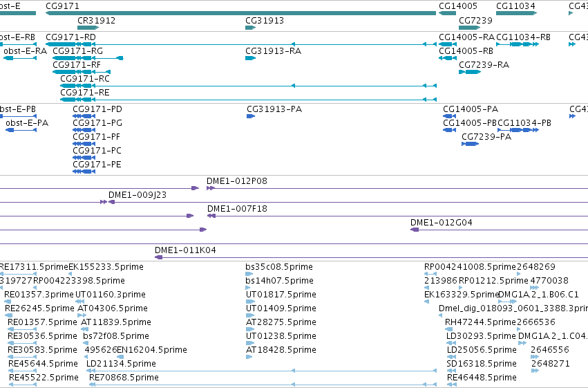This screenshot has width=588, height=388.
Task: Click protein CG9171-PF
Action: point(96,137)
